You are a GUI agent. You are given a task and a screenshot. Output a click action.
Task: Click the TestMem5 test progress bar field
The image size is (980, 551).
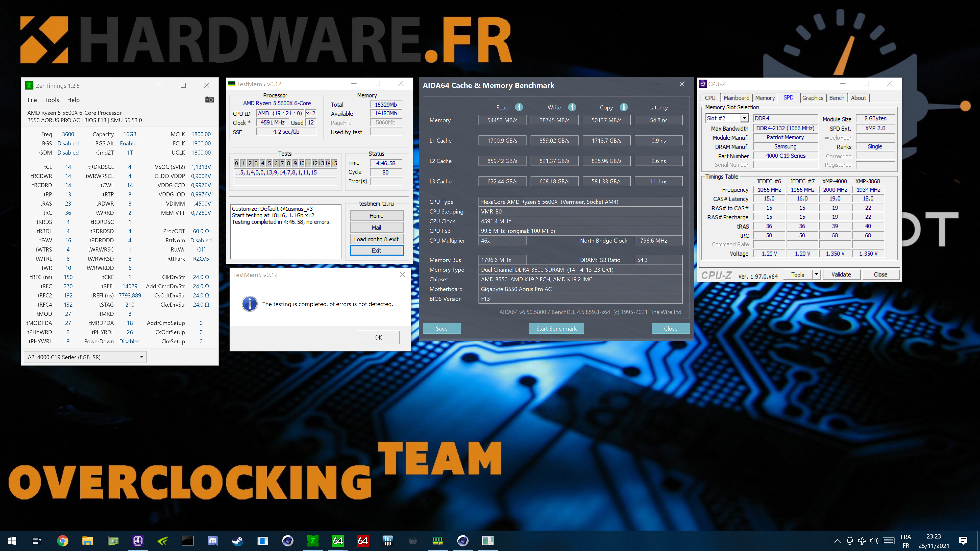tap(285, 182)
